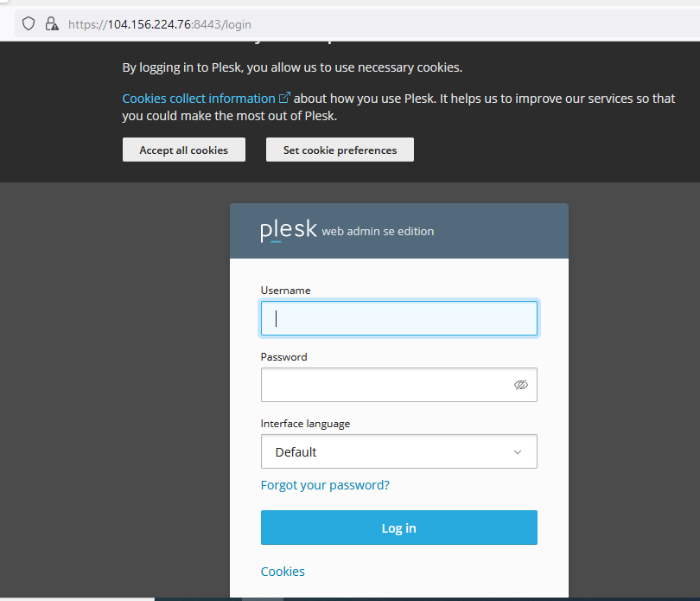The width and height of the screenshot is (700, 601).
Task: Open Forgot your password link
Action: pyautogui.click(x=325, y=485)
